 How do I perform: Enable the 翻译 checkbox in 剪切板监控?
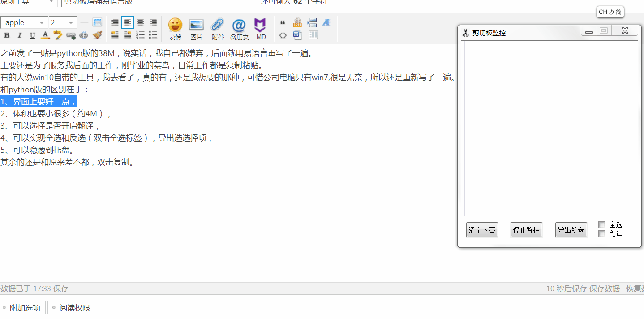click(602, 234)
